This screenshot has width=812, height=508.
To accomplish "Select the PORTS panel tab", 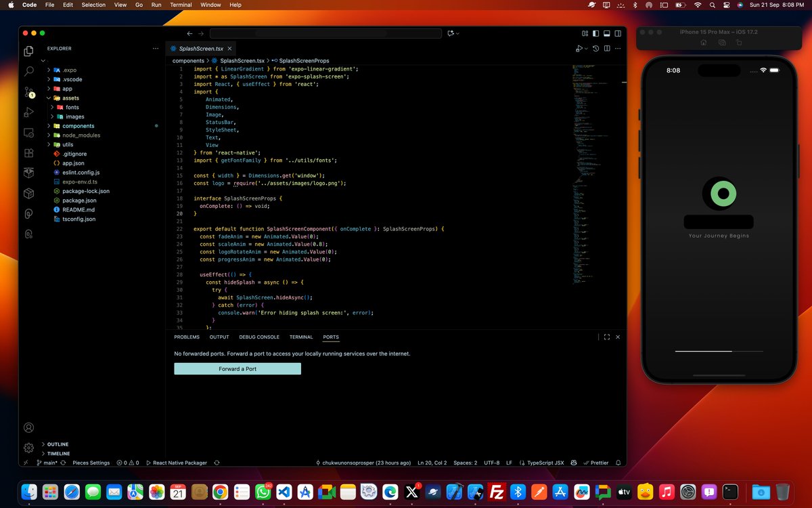I will pos(331,337).
